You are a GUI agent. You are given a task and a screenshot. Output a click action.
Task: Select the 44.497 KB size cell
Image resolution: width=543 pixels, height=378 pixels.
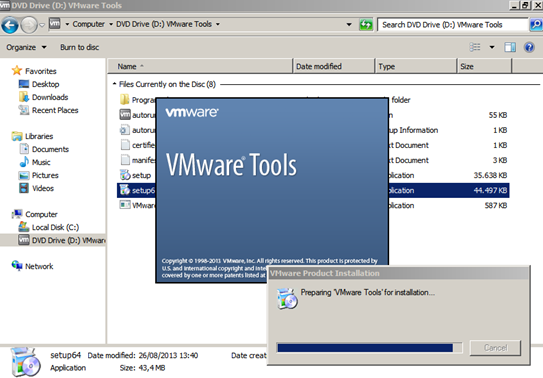490,190
